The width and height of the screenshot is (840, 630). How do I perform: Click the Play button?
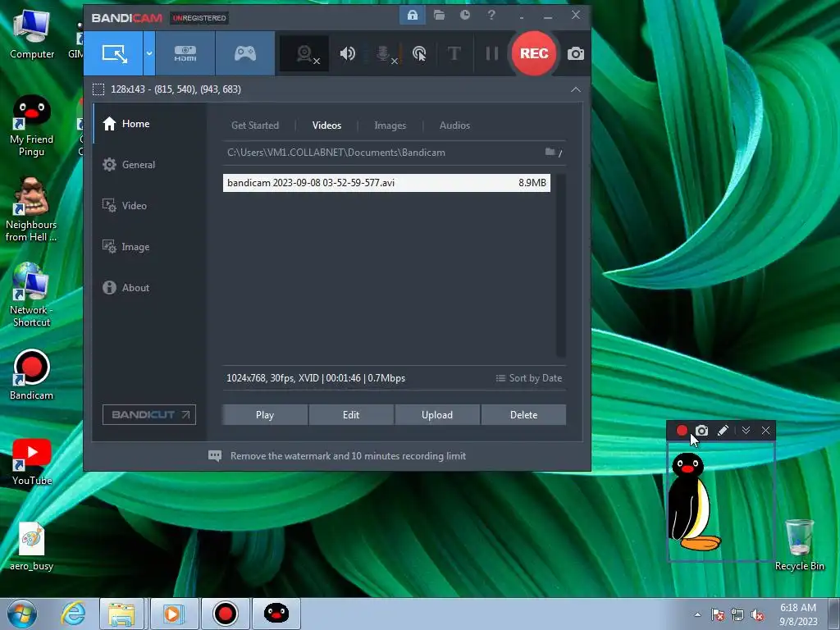[x=265, y=414]
